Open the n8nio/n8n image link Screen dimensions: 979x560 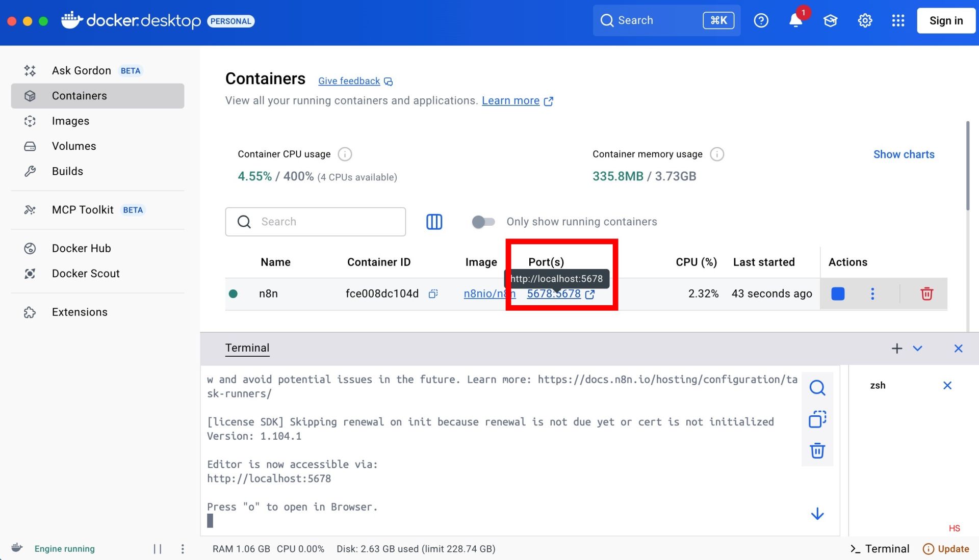pos(489,294)
